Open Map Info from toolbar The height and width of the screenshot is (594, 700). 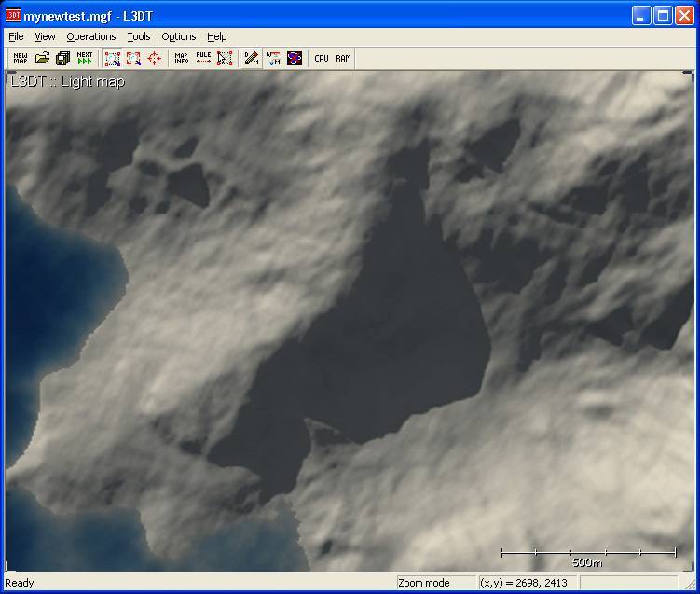coord(182,58)
